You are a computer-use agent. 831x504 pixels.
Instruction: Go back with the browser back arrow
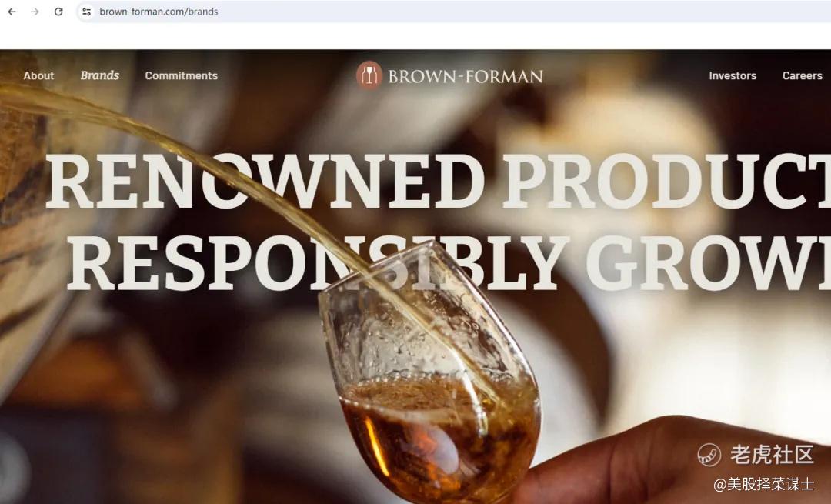click(12, 12)
